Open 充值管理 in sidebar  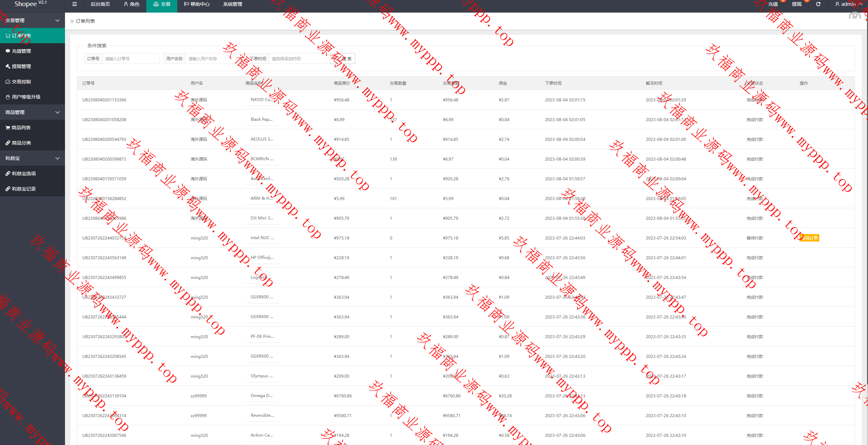21,51
